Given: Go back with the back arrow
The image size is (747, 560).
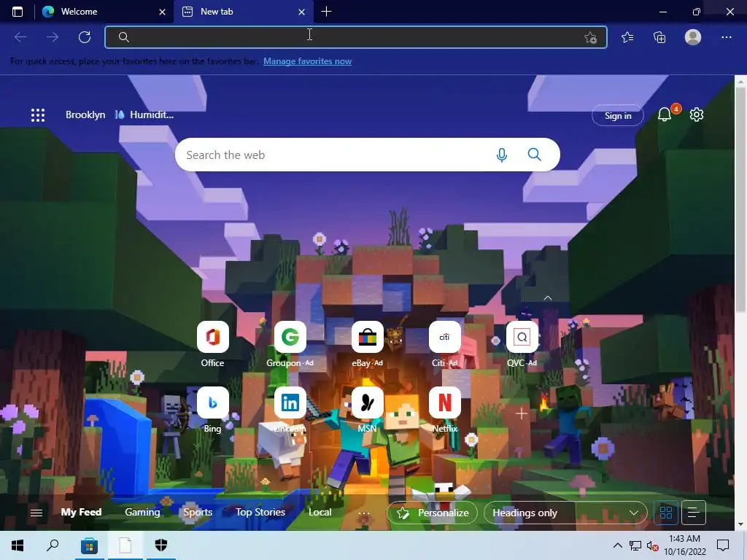Looking at the screenshot, I should point(20,37).
